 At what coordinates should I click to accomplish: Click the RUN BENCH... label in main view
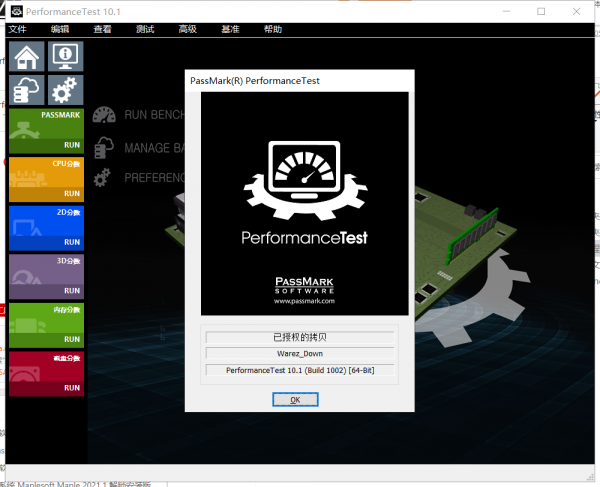click(155, 115)
